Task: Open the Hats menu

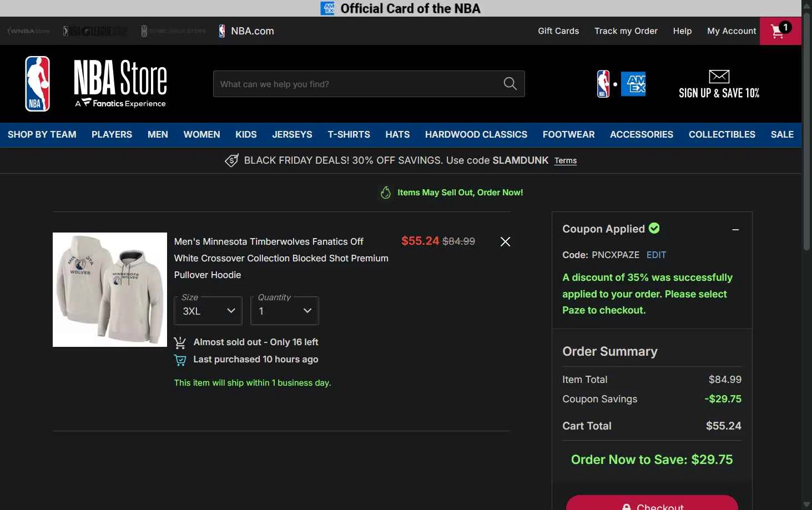Action: (x=397, y=134)
